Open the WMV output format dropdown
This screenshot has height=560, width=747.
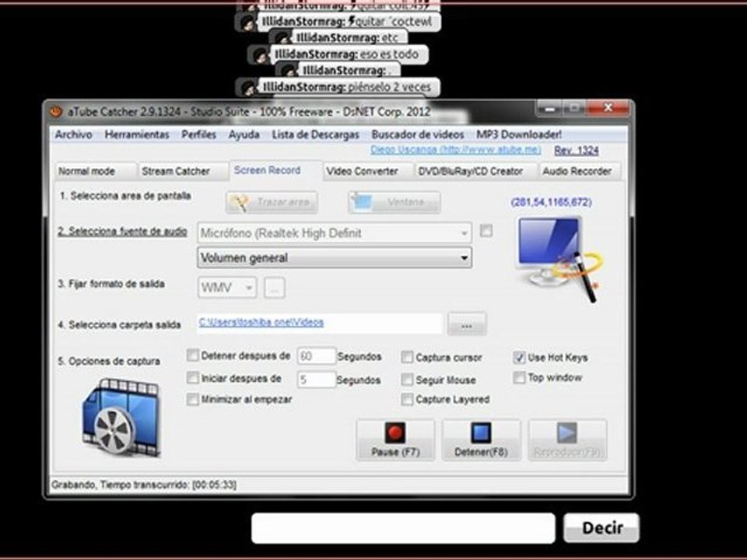tap(226, 288)
